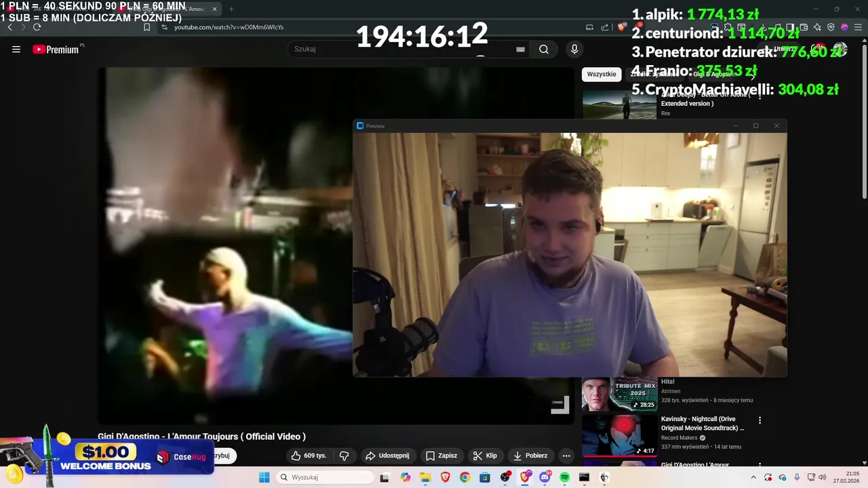Viewport: 868px width, 488px height.
Task: Expand the hidden system tray icons chevron
Action: coord(753,477)
